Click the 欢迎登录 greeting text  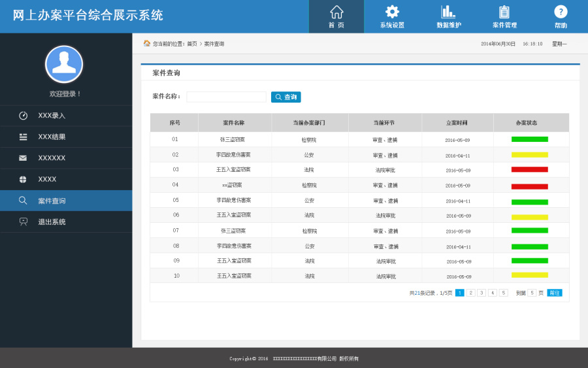[65, 93]
